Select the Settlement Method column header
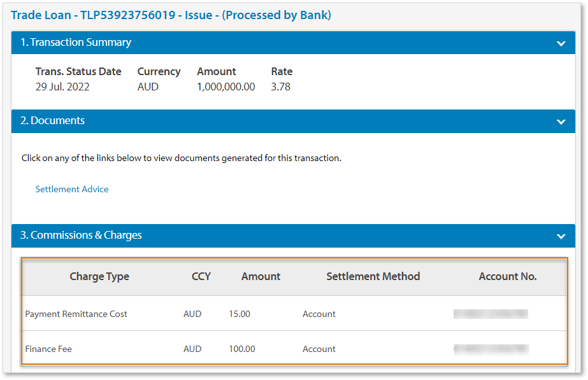Screen dimensions: 588x380 [x=373, y=276]
